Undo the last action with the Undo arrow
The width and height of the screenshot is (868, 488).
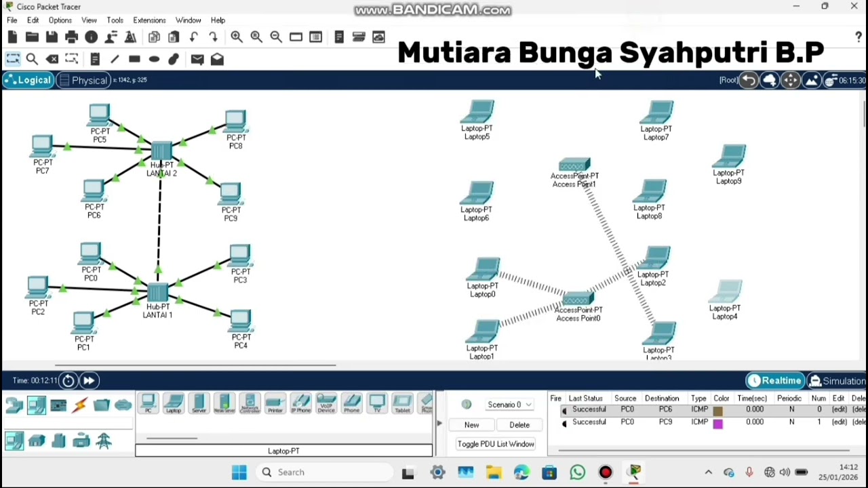pos(194,37)
